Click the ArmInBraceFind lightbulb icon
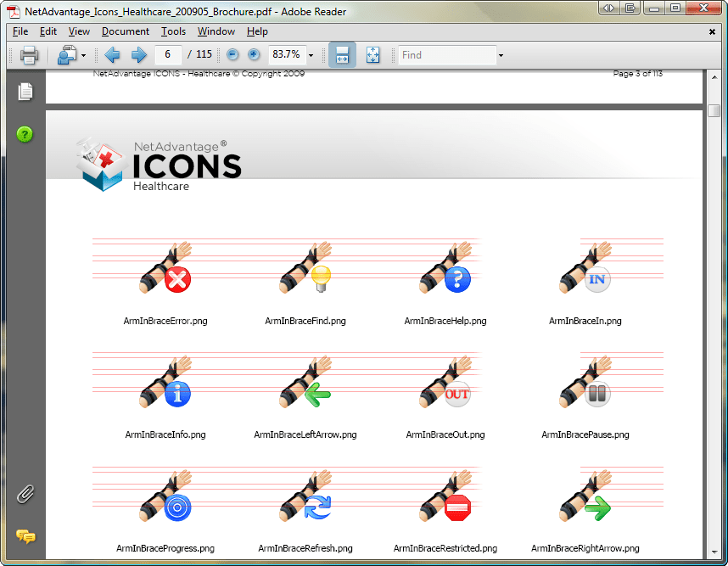The image size is (728, 566). click(305, 267)
